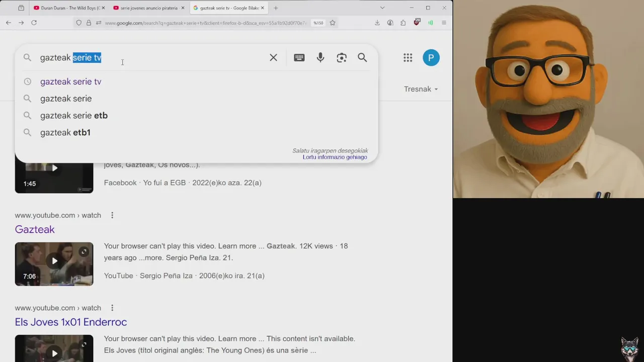
Task: Open the Firefox account icon
Action: tap(390, 23)
